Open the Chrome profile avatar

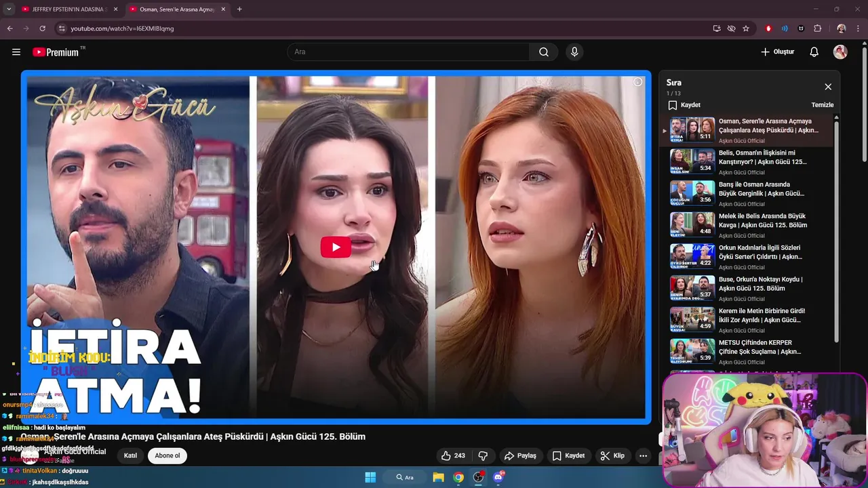click(x=841, y=28)
